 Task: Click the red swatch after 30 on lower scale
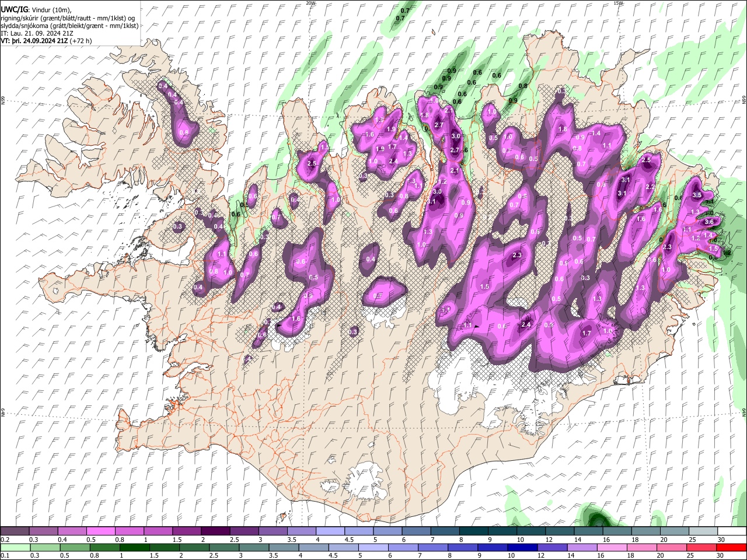pyautogui.click(x=731, y=547)
